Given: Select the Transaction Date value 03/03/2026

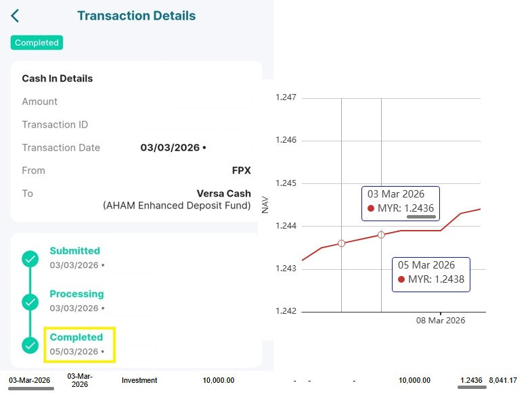Looking at the screenshot, I should (170, 148).
